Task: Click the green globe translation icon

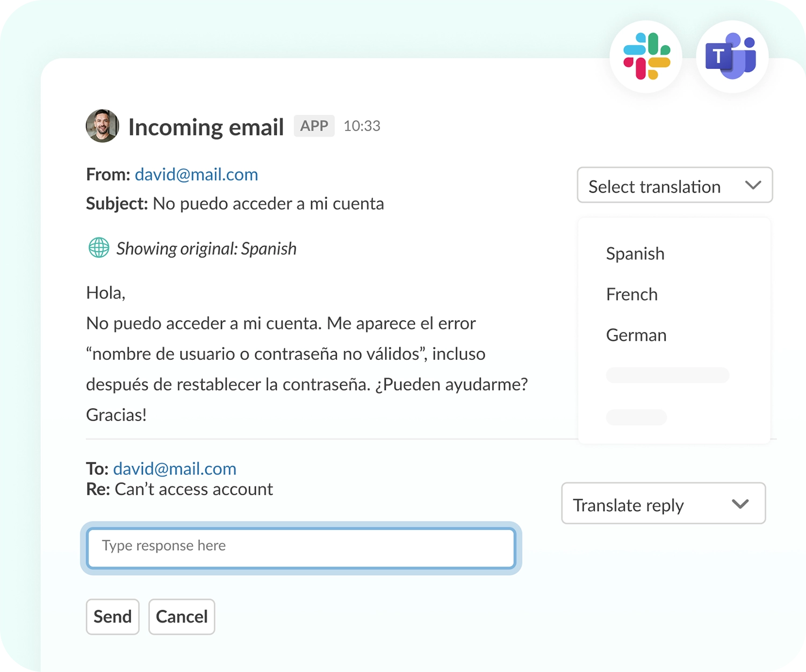Action: [99, 248]
